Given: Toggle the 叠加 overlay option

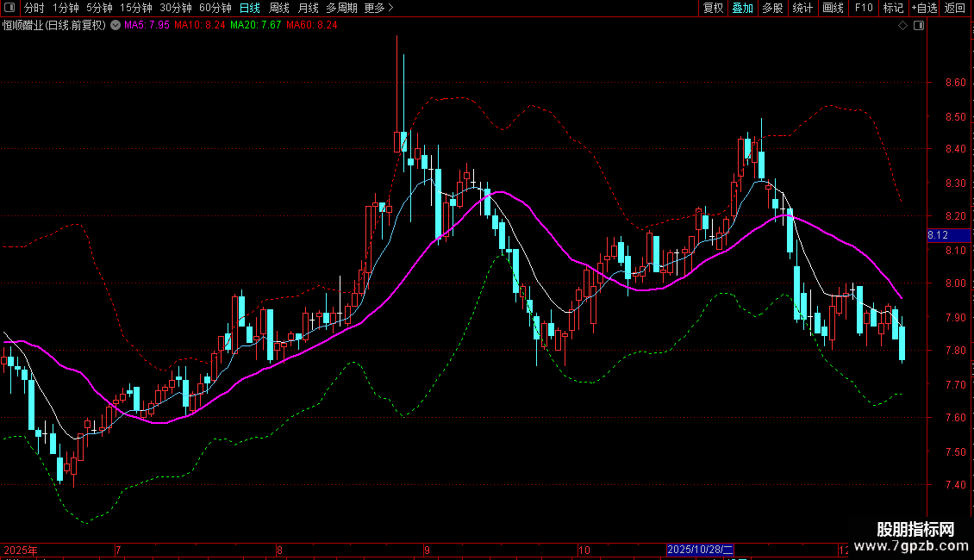Looking at the screenshot, I should (x=742, y=8).
